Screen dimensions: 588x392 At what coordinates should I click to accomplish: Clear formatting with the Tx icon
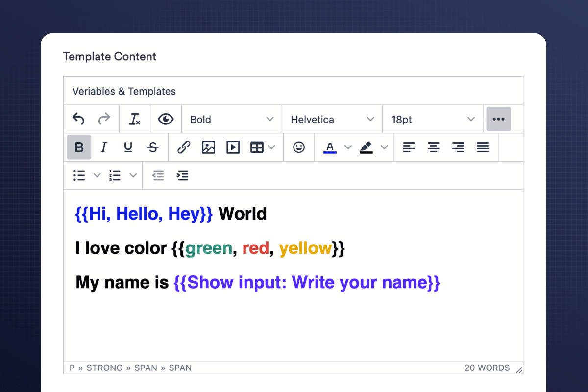click(135, 119)
